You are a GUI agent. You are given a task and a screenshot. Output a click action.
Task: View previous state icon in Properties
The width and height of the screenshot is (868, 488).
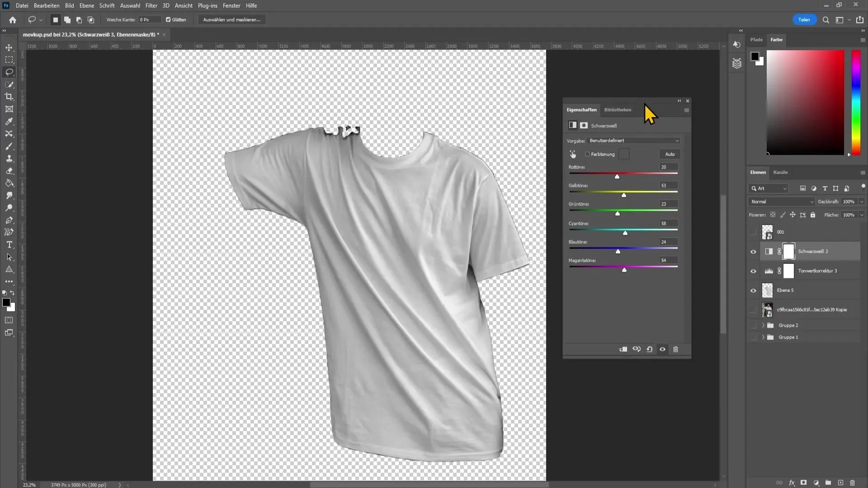(637, 349)
